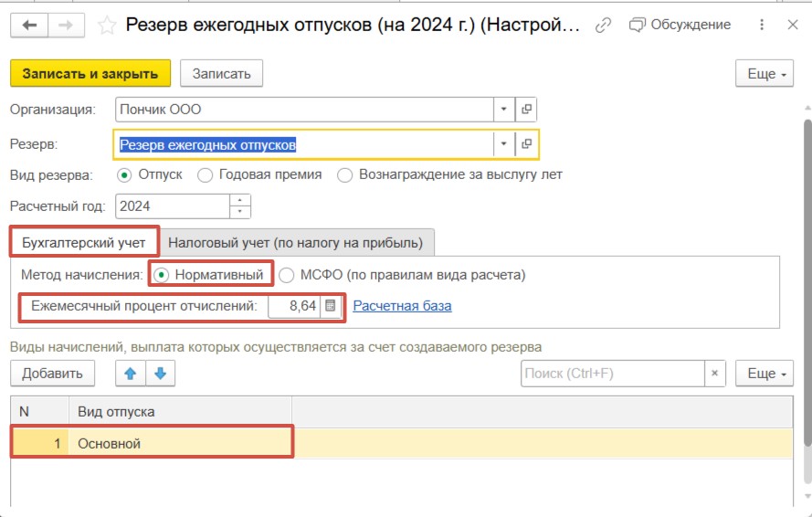Open the Еще menu above the table

coord(765,374)
